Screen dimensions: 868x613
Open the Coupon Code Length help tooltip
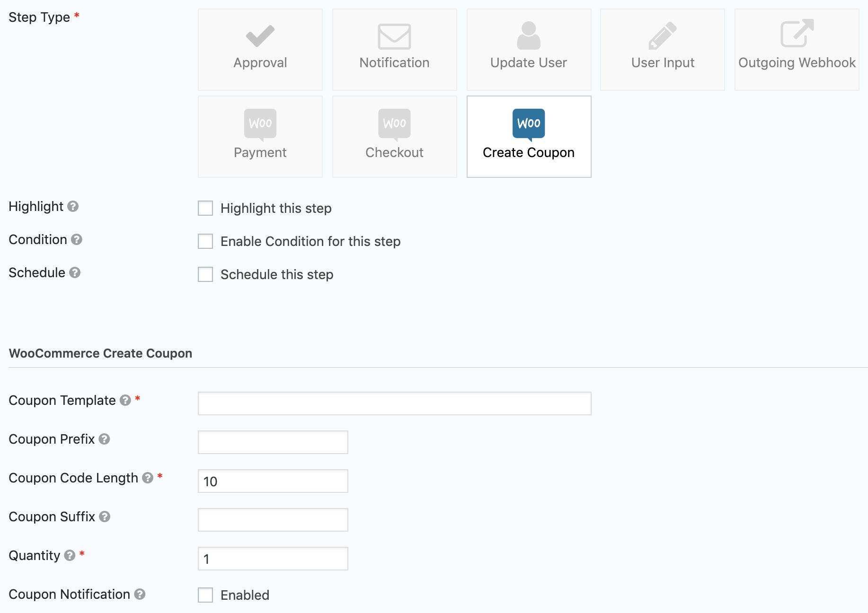[147, 478]
